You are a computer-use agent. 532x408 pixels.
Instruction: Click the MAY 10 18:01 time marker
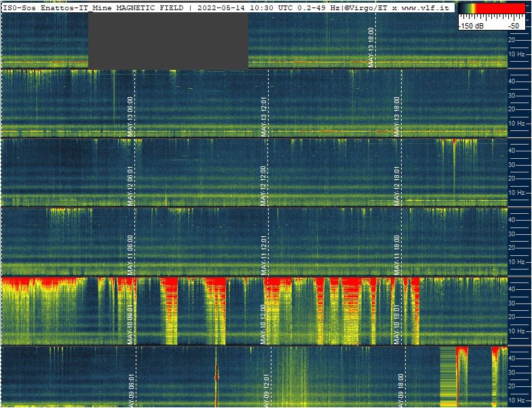(x=397, y=324)
